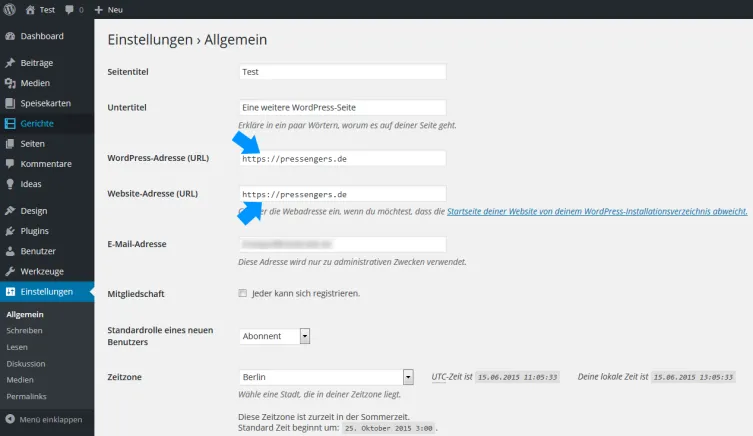Click the Gerichte list icon
753x436 pixels.
tap(10, 123)
